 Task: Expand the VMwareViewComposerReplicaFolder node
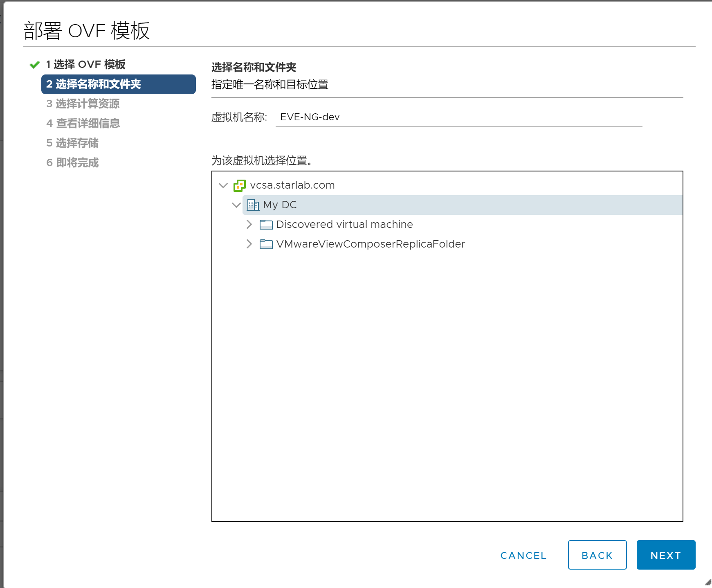(x=249, y=244)
